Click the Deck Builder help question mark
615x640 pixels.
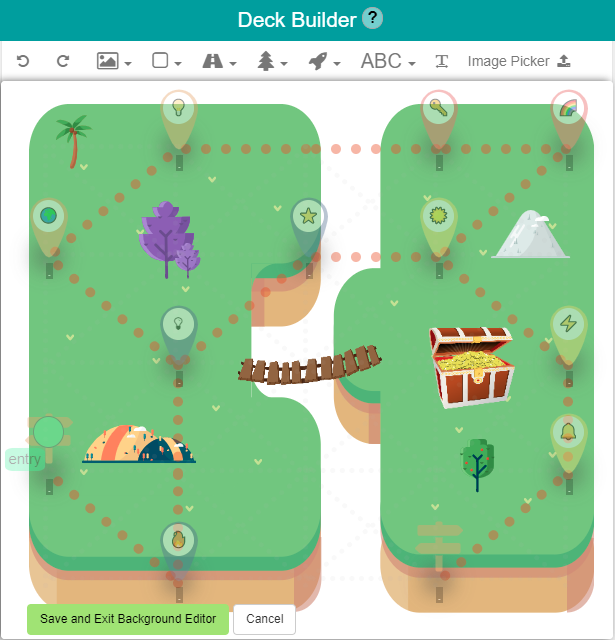point(373,19)
